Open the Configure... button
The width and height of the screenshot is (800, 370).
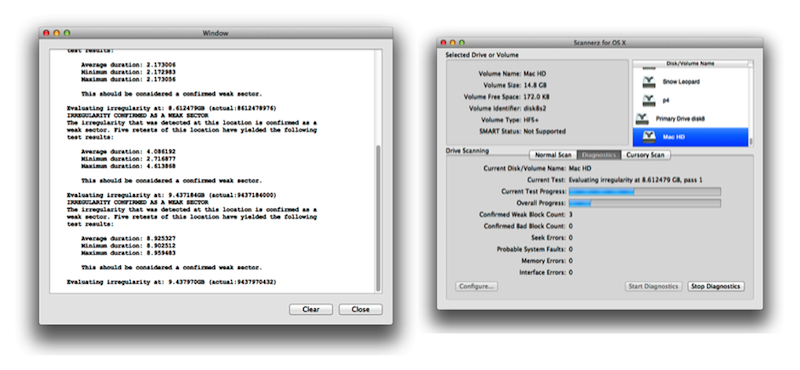coord(476,286)
